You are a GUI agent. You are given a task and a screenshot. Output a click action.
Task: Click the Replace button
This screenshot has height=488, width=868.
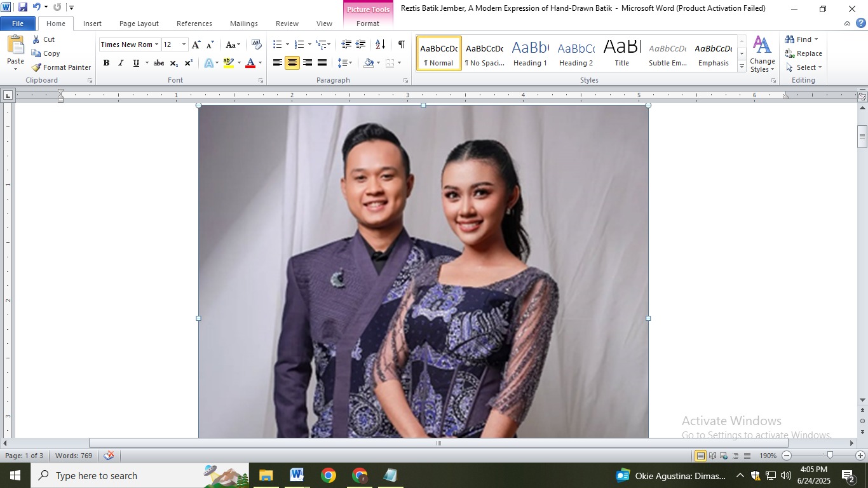(804, 53)
